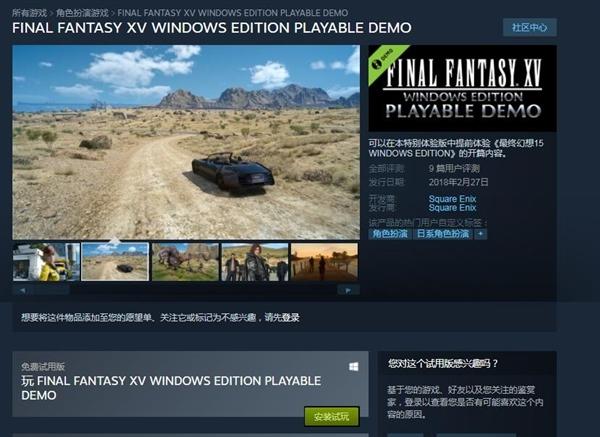This screenshot has height=437, width=600.
Task: Select the sunset silhouette thumbnail
Action: pyautogui.click(x=324, y=262)
